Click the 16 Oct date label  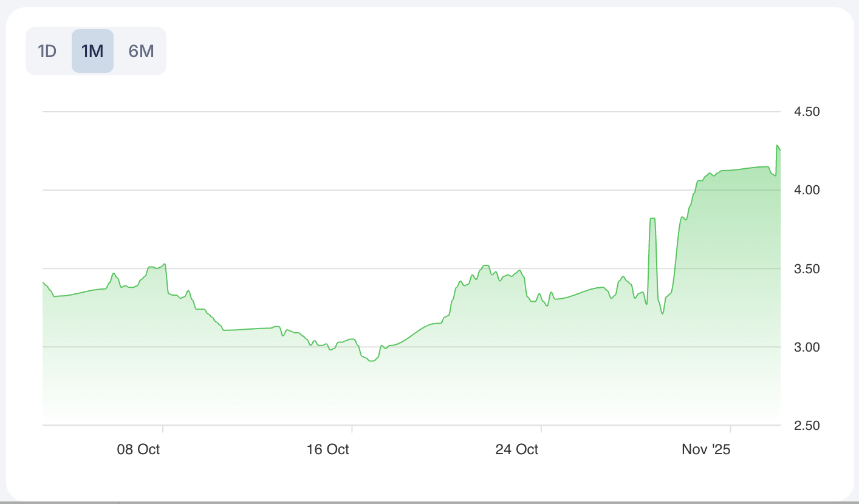click(x=328, y=449)
